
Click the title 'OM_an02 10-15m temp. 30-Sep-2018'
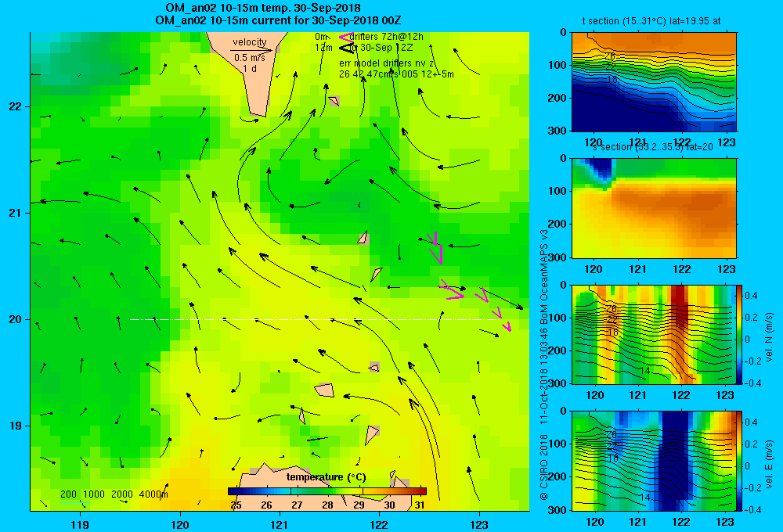(262, 8)
